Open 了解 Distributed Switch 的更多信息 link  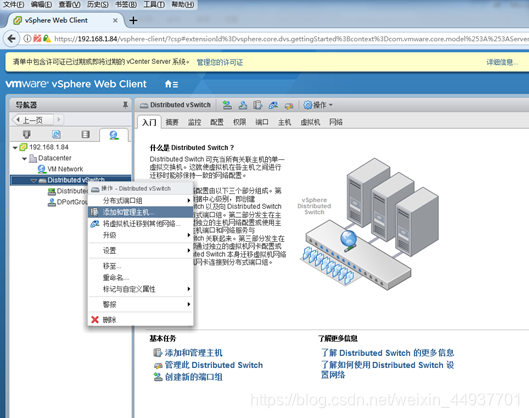[387, 353]
